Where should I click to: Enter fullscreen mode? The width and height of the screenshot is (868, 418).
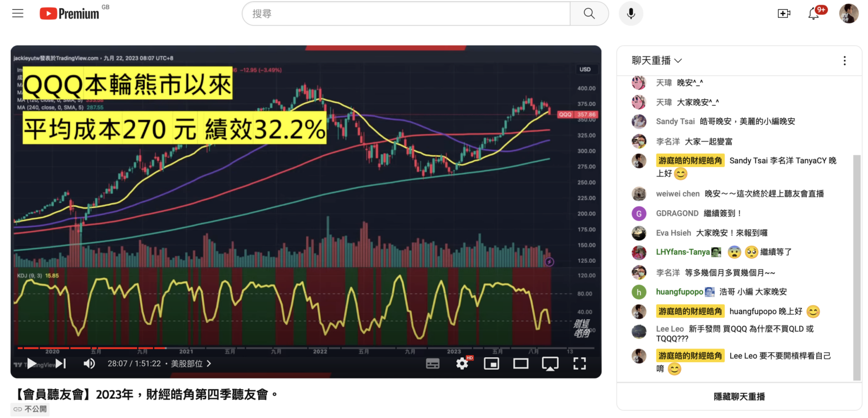[579, 364]
